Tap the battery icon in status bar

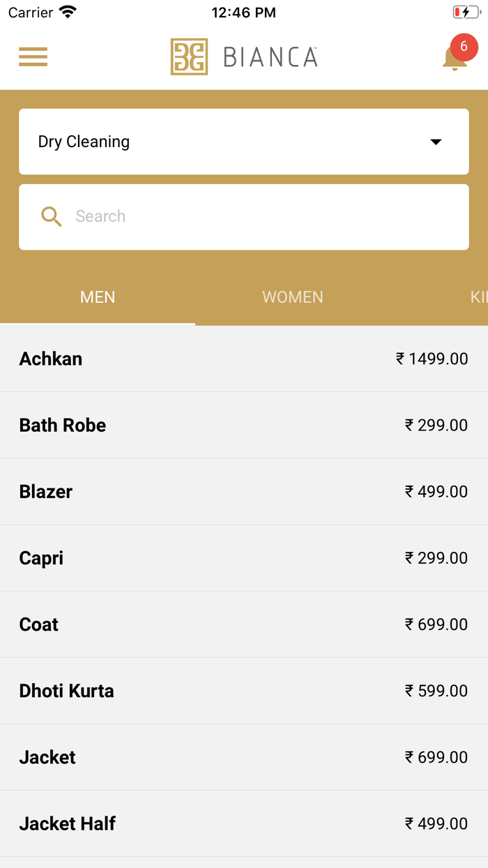pyautogui.click(x=466, y=13)
